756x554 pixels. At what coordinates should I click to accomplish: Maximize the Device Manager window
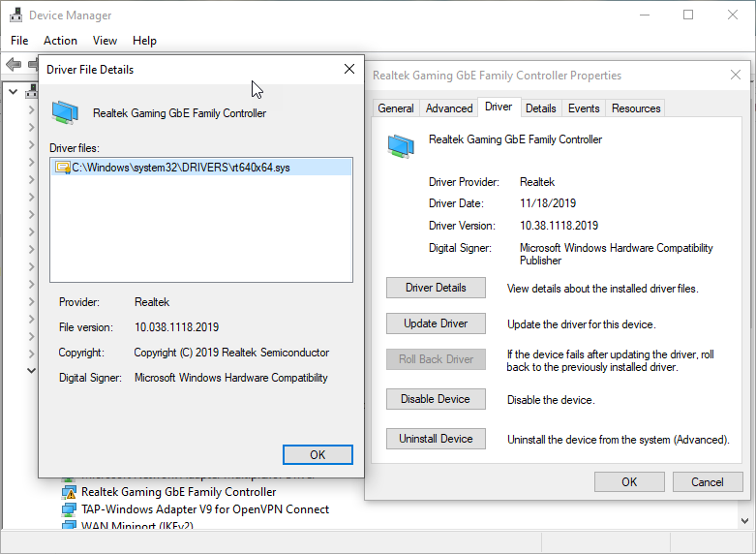point(688,15)
